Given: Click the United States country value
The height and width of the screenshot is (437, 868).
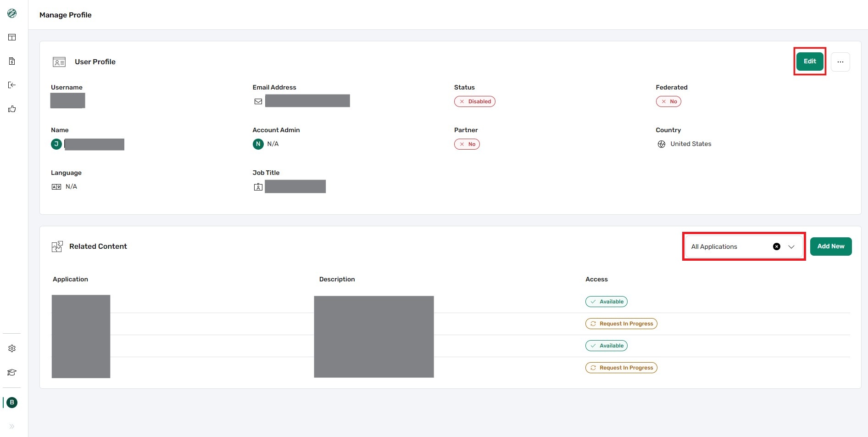Looking at the screenshot, I should pos(691,144).
